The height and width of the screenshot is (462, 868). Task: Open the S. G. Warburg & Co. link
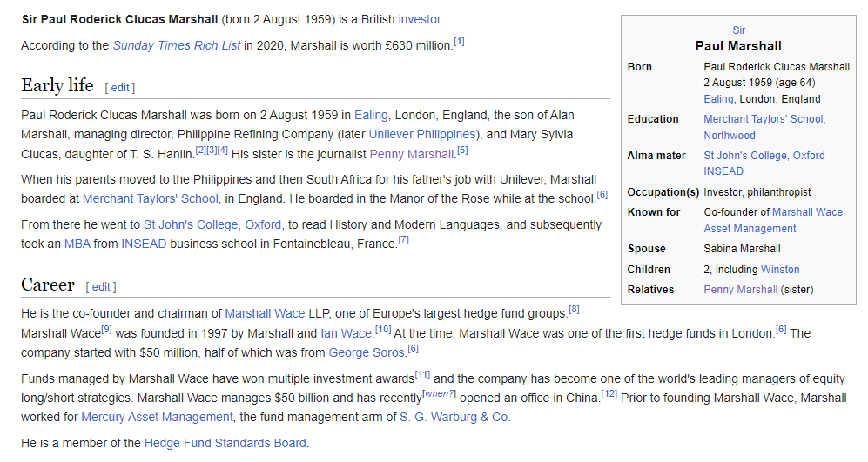coord(455,417)
